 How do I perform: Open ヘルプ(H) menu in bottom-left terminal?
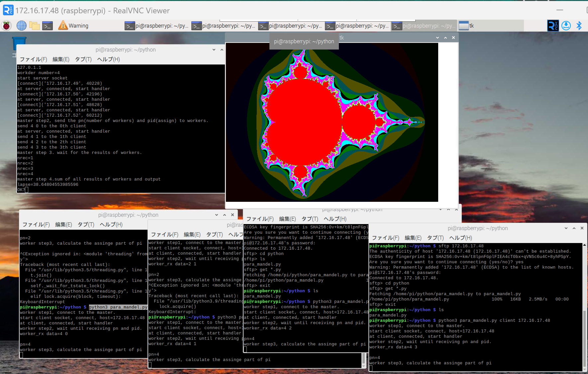(111, 224)
